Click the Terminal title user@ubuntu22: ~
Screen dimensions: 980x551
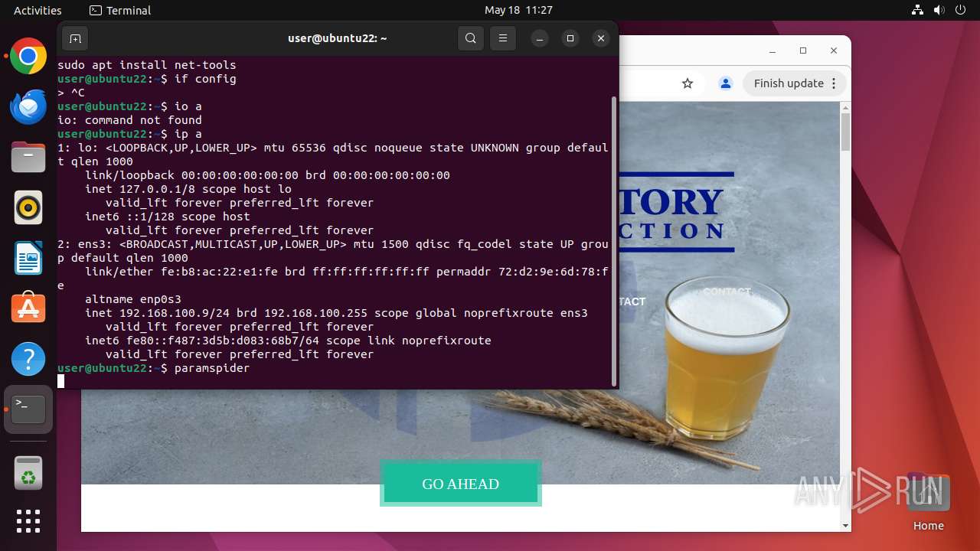pyautogui.click(x=338, y=38)
